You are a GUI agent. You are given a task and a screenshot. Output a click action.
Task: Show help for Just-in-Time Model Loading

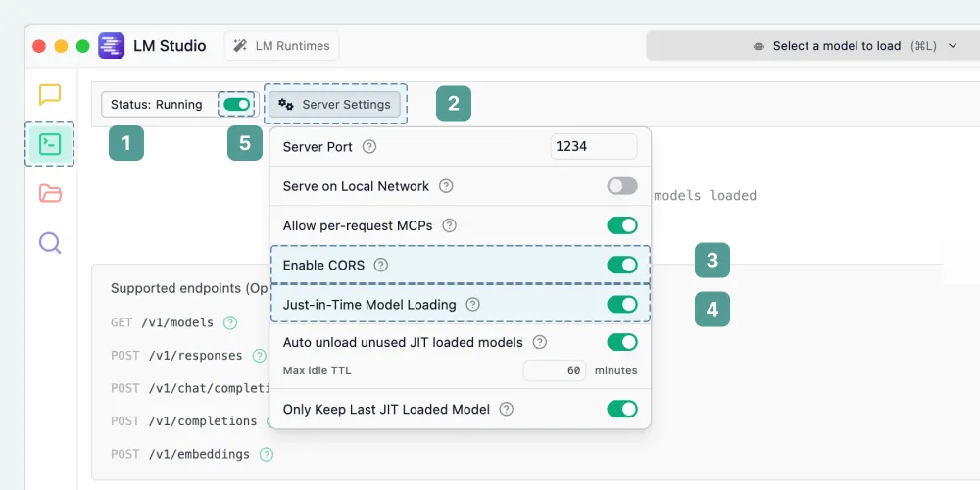click(473, 305)
